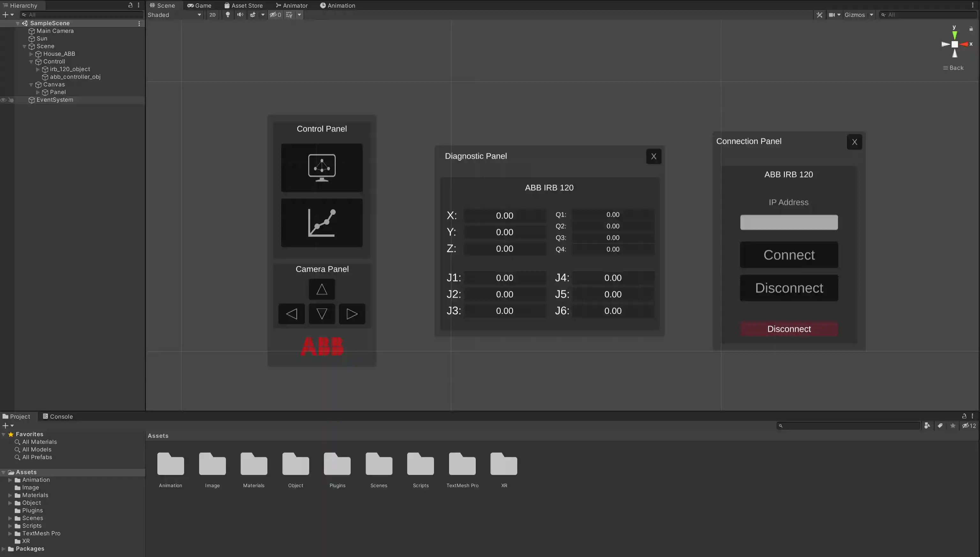Click the scene camera settings icon
The width and height of the screenshot is (980, 557).
pos(832,15)
